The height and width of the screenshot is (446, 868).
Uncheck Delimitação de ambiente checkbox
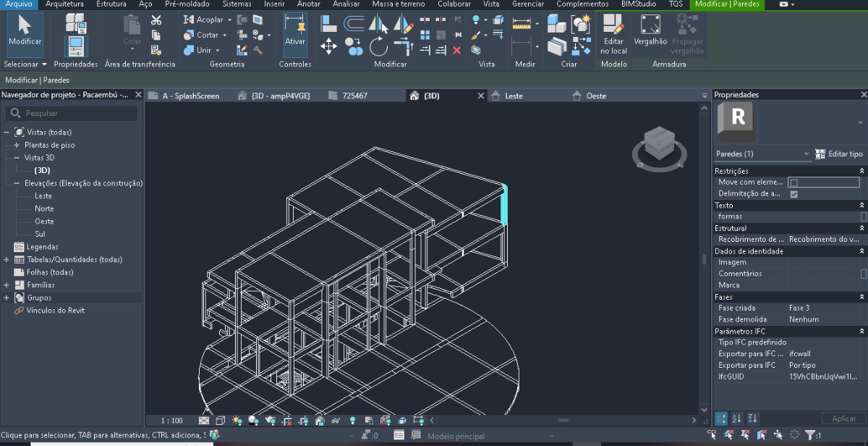pyautogui.click(x=793, y=194)
